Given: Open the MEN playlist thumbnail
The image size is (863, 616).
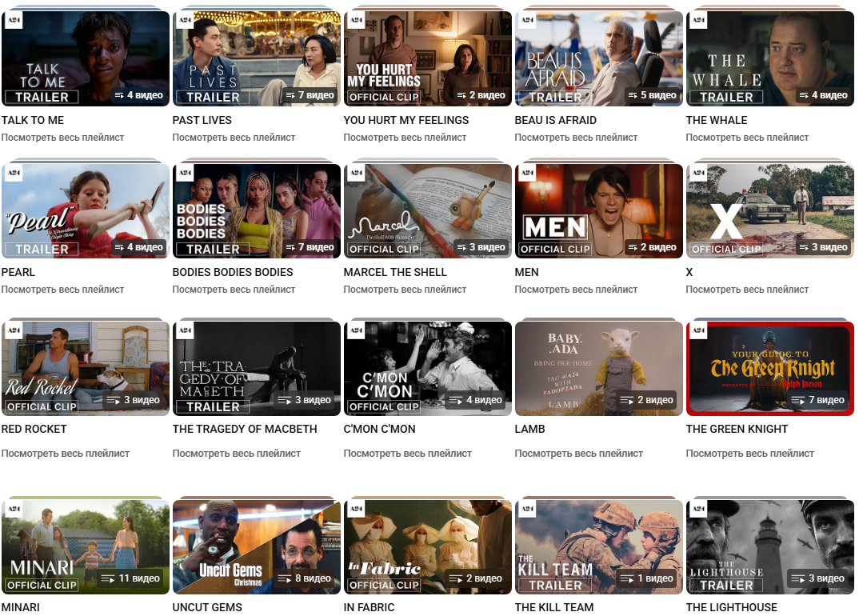Looking at the screenshot, I should 599,211.
